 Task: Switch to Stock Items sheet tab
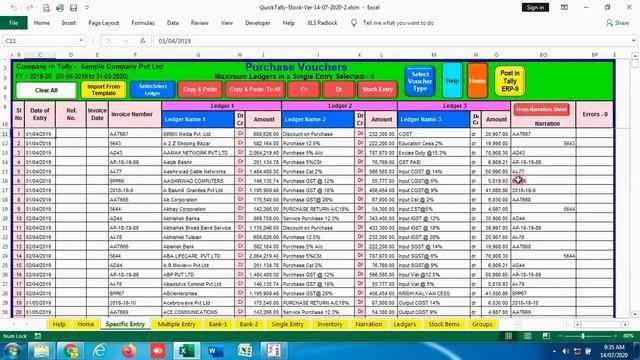pyautogui.click(x=444, y=324)
